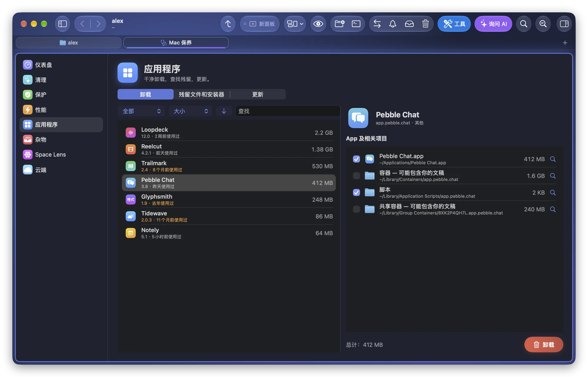Uncheck the Pebble Chat.app checkbox
Image resolution: width=588 pixels, height=377 pixels.
(x=356, y=159)
